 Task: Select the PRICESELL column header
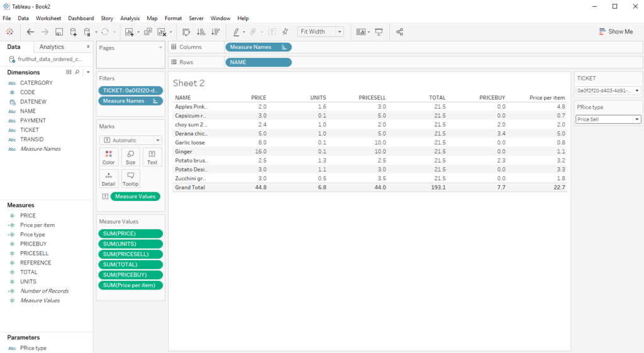click(372, 97)
